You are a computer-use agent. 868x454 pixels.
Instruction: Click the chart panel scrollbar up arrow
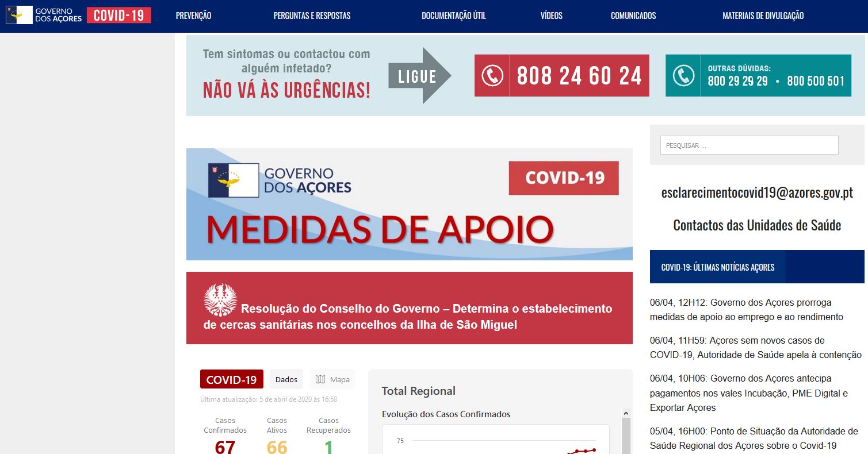click(x=626, y=413)
